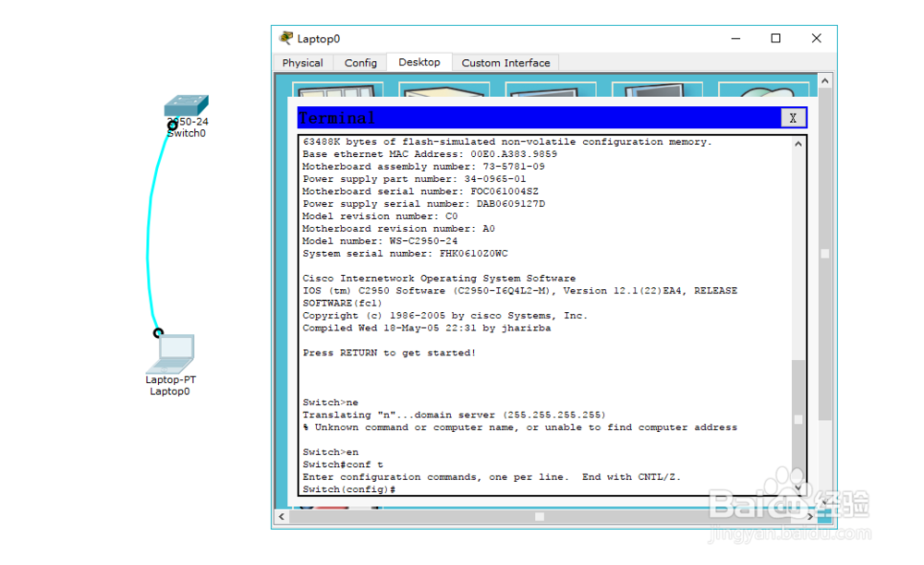Click the 'Power supply serial number' line

tap(424, 204)
